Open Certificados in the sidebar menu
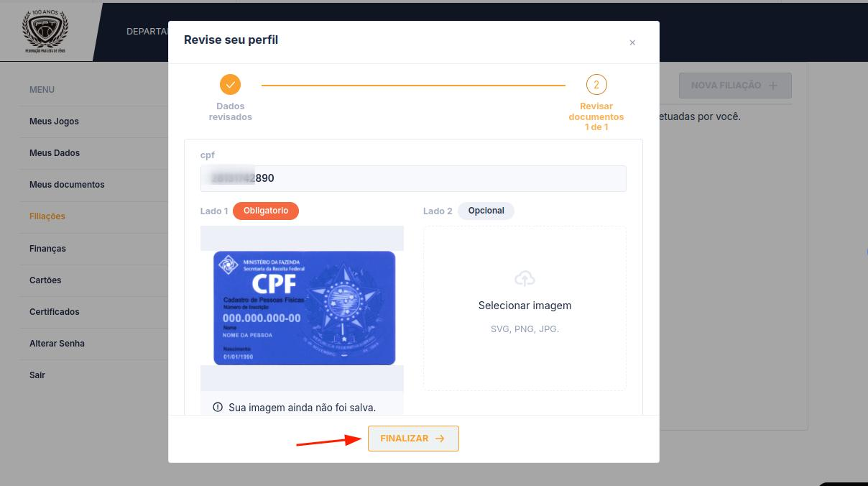 click(x=55, y=312)
